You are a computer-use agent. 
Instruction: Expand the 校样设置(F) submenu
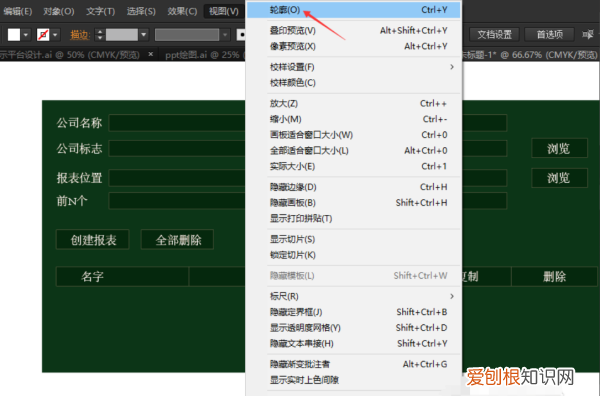coord(354,67)
